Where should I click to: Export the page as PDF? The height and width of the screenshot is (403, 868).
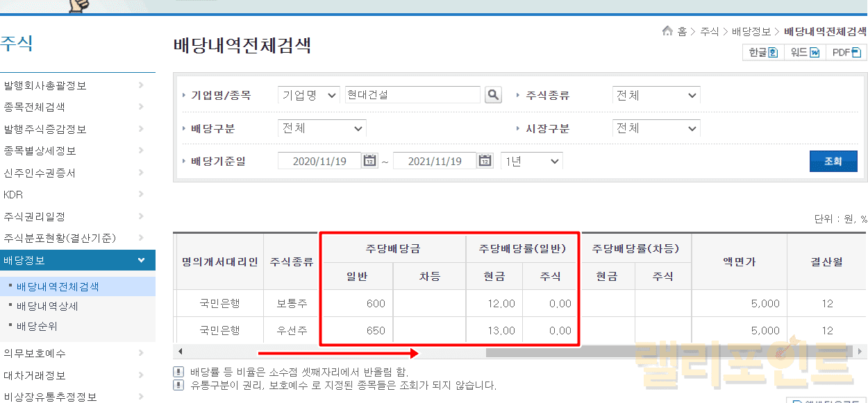846,53
